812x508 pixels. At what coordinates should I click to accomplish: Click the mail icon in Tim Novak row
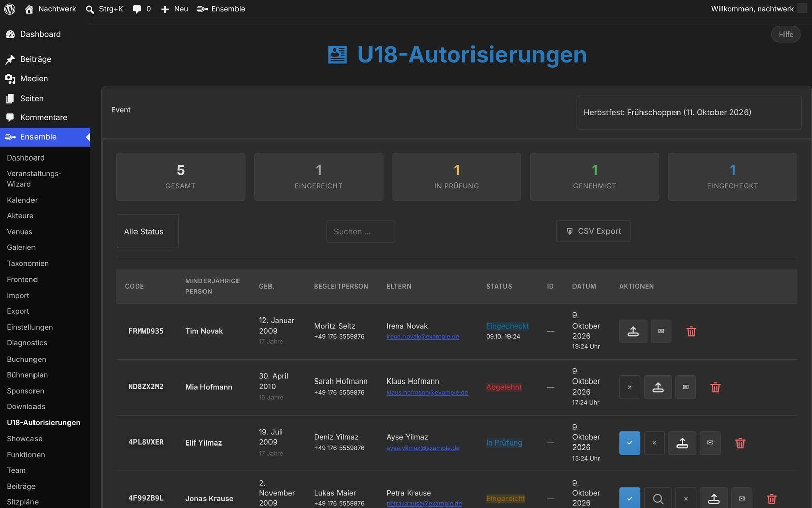pos(661,331)
